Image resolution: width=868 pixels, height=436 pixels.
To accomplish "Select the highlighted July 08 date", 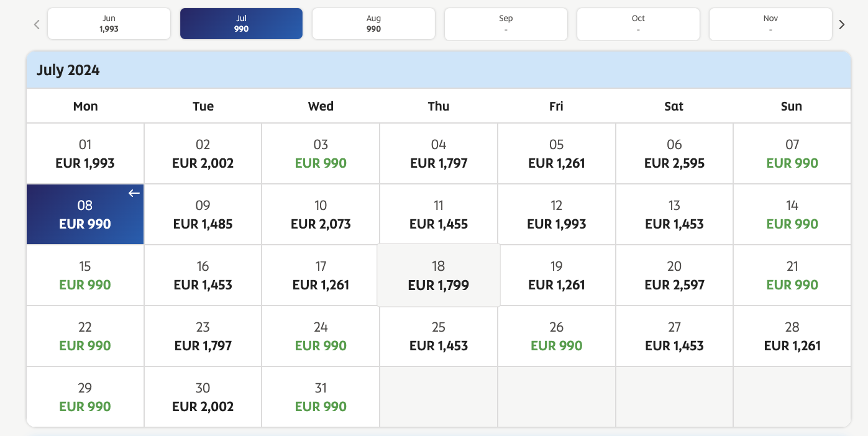I will pyautogui.click(x=85, y=215).
